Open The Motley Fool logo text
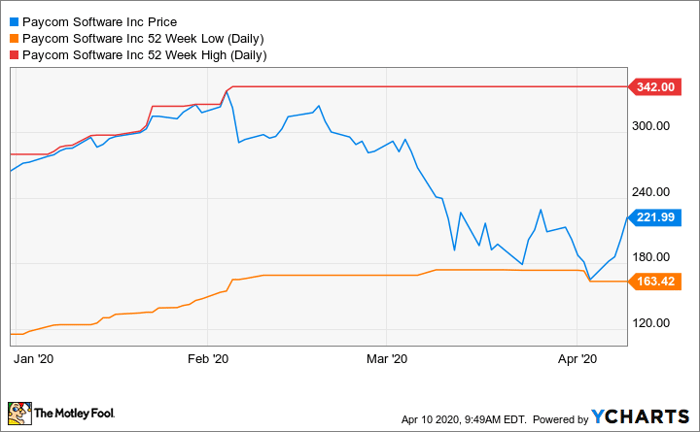This screenshot has height=432, width=700. 77,413
